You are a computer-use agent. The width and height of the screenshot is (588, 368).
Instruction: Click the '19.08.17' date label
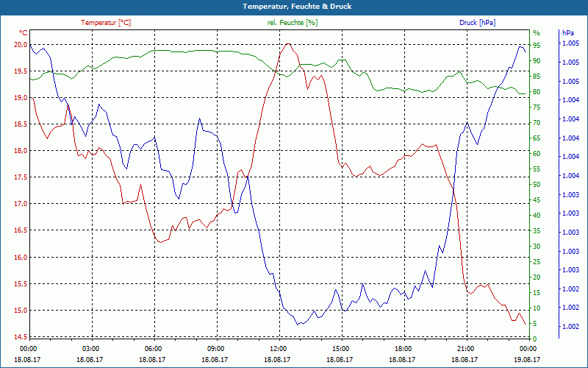527,359
